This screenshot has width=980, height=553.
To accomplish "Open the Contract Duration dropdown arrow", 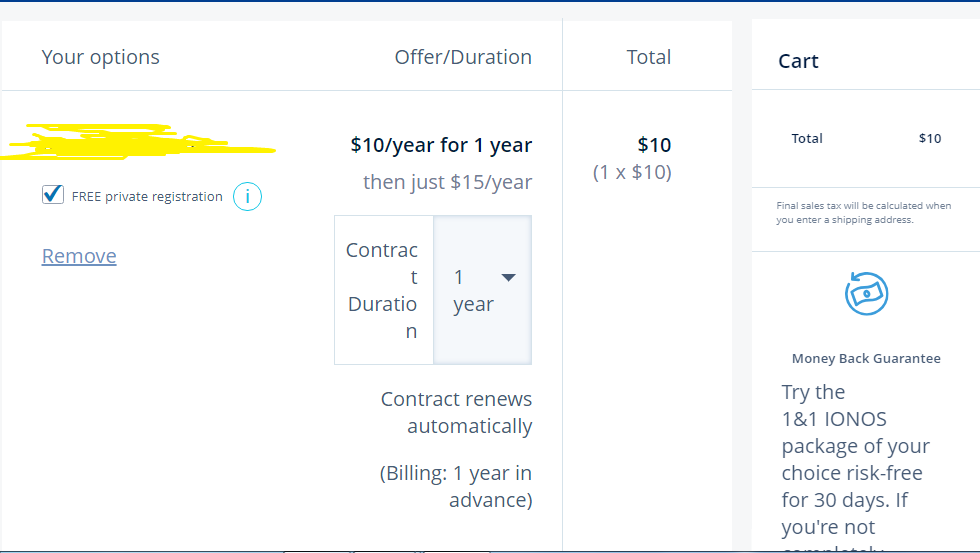I will click(x=509, y=277).
